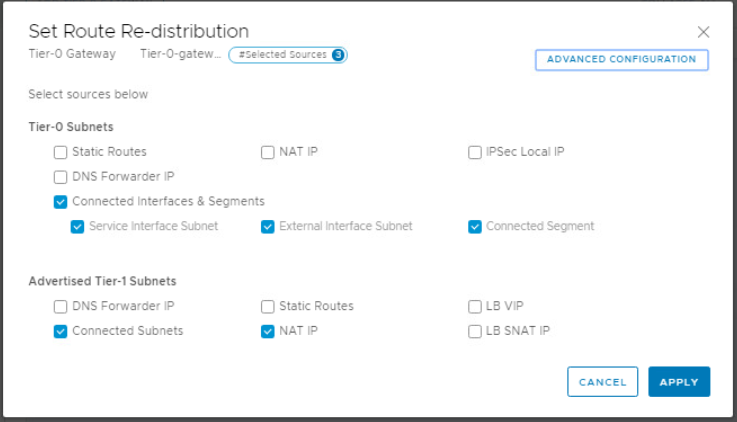Enable Tier-0 NAT IP checkbox
The height and width of the screenshot is (422, 737).
click(x=267, y=152)
